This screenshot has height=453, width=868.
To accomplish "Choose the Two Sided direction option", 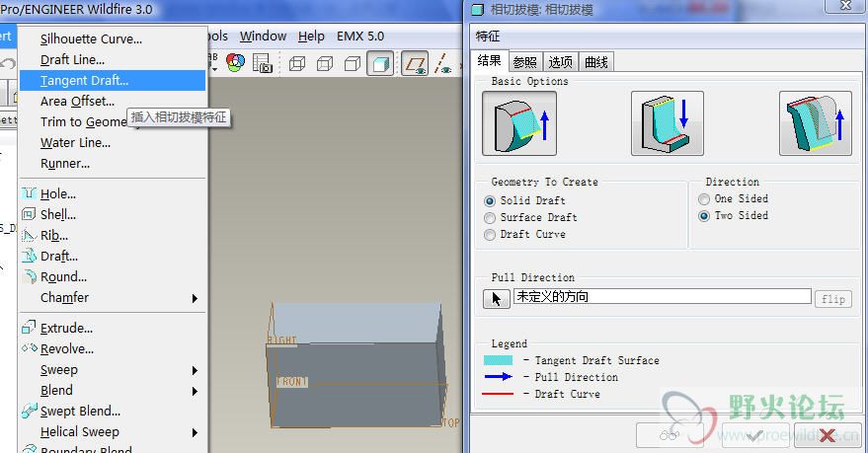I will tap(704, 216).
